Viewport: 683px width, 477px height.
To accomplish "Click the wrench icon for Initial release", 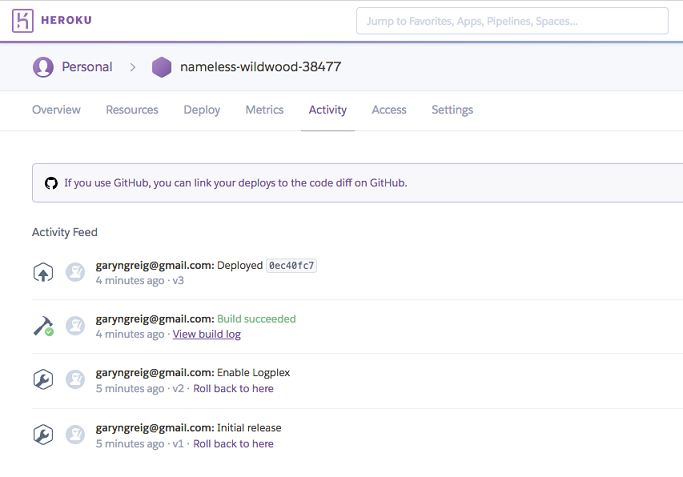I will 43,435.
